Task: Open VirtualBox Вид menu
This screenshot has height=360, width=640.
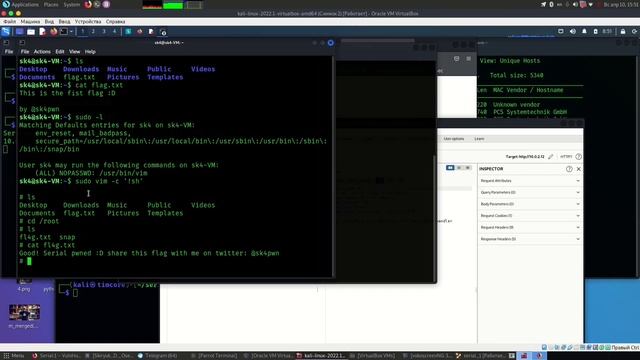Action: coord(49,22)
